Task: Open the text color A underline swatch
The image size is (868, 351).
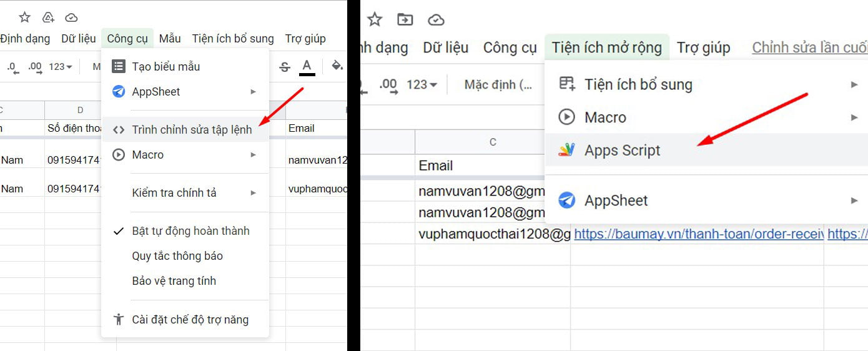Action: pyautogui.click(x=307, y=67)
